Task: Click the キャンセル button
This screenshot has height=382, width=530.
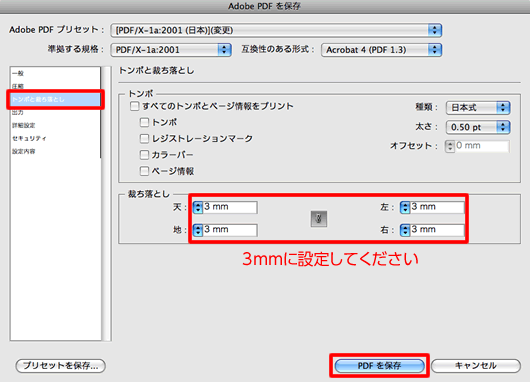Action: tap(476, 366)
